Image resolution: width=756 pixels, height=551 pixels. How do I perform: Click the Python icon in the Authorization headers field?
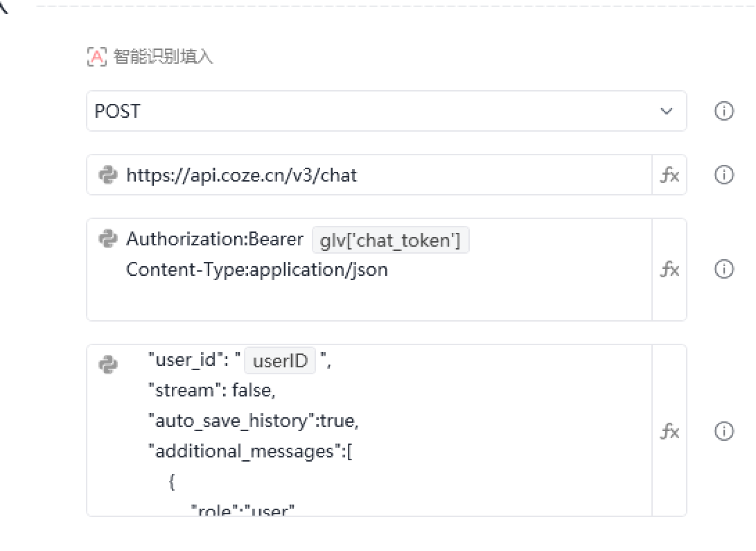tap(108, 239)
